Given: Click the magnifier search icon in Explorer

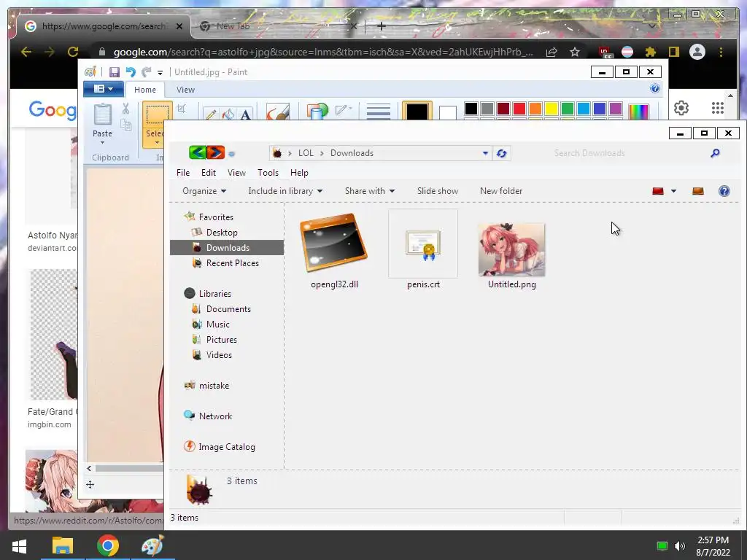Looking at the screenshot, I should click(715, 153).
